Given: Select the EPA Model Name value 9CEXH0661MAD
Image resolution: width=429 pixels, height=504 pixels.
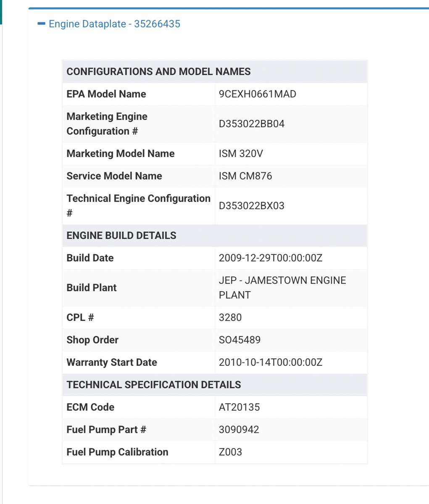Looking at the screenshot, I should tap(257, 94).
